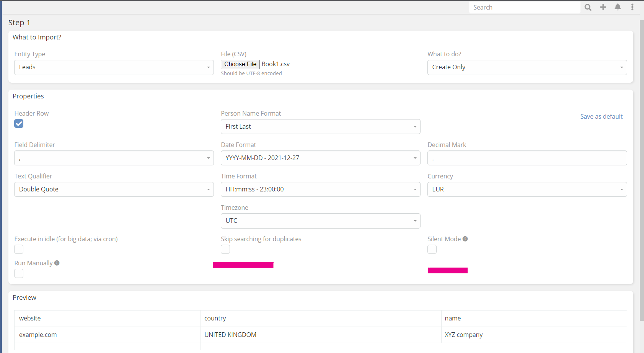
Task: Open the Field Delimiter dropdown
Action: (114, 158)
